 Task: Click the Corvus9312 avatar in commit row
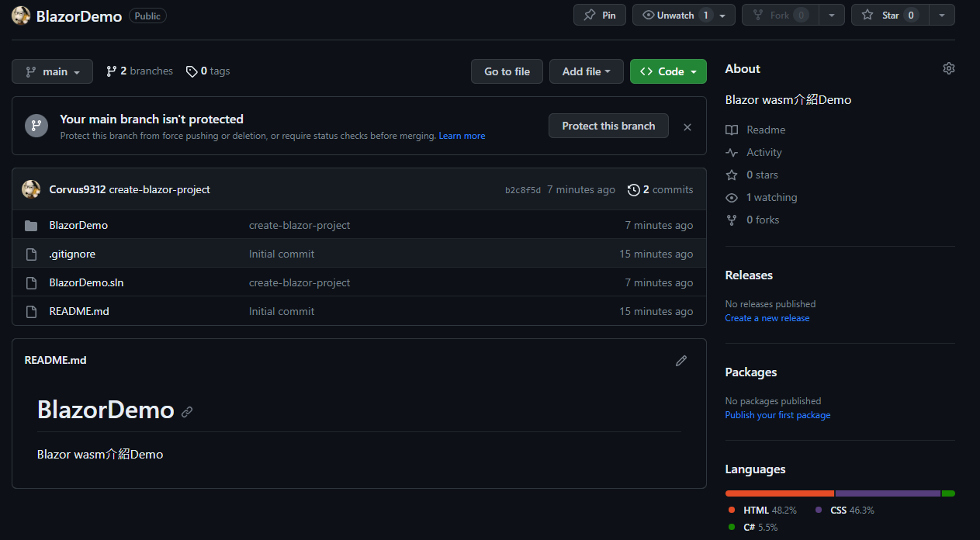(31, 189)
